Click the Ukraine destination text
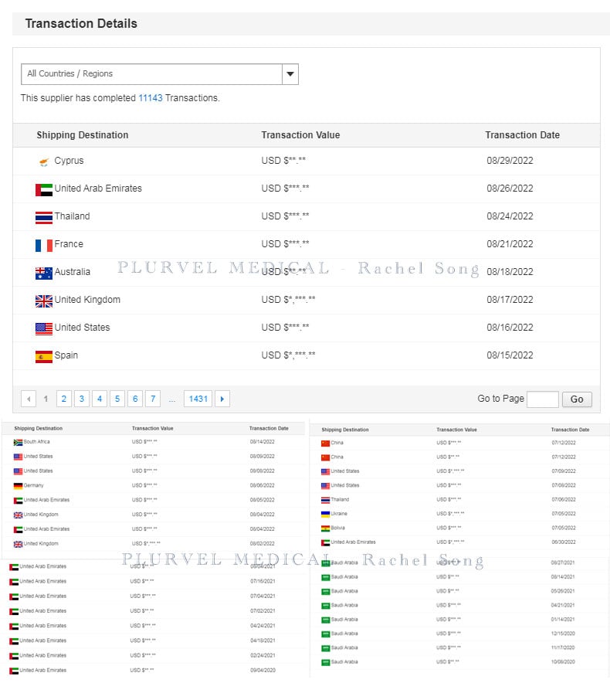This screenshot has height=700, width=610. 339,513
